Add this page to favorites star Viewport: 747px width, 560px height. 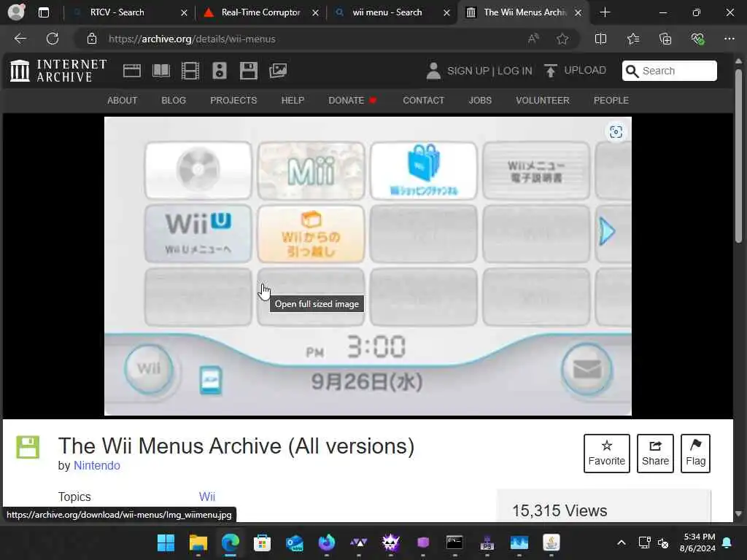tap(562, 39)
